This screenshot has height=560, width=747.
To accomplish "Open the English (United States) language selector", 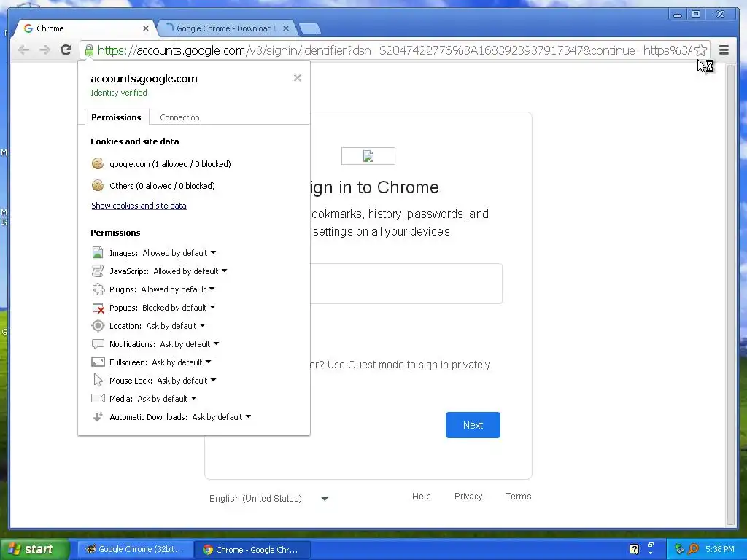I will coord(269,499).
